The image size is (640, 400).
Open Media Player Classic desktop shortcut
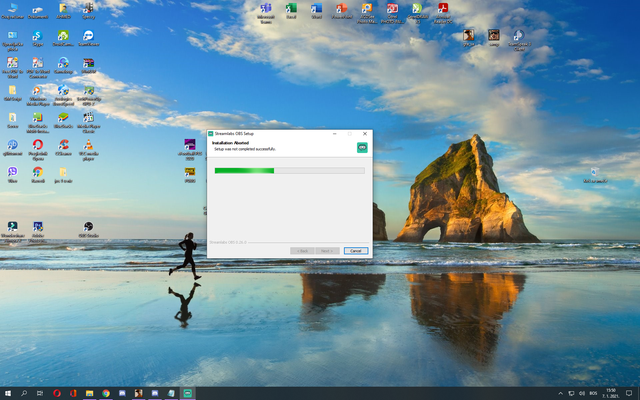coord(89,123)
